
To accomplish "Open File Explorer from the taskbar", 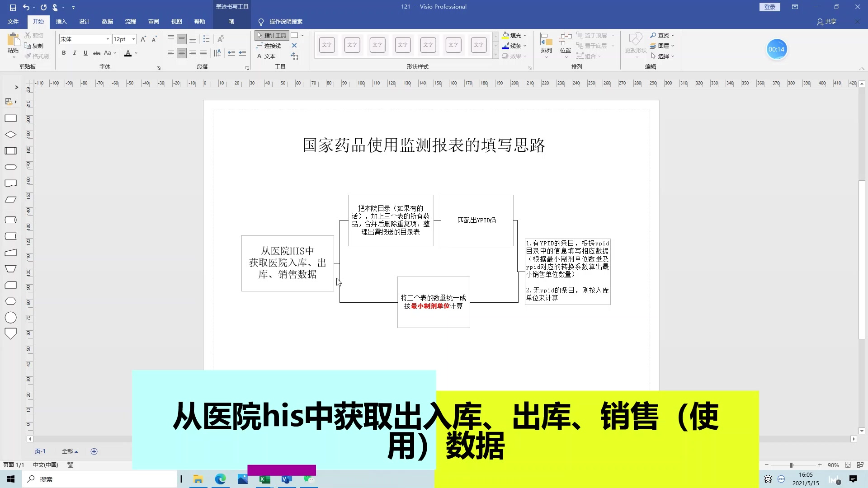I will pyautogui.click(x=198, y=479).
